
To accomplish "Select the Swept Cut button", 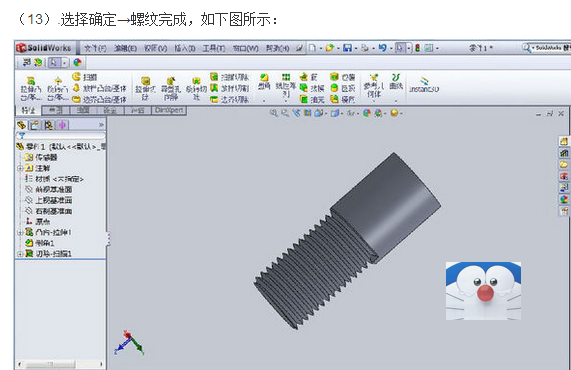I will [230, 77].
